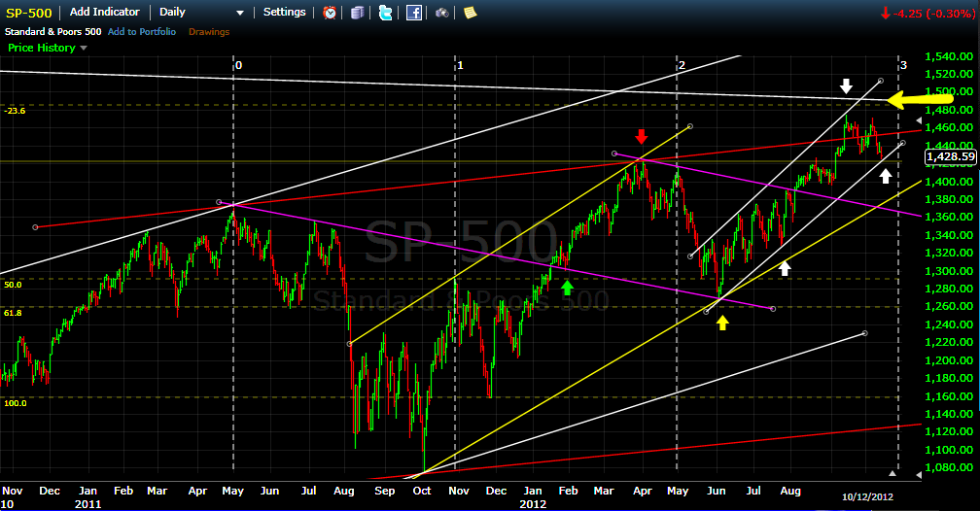
Task: Select time cycle marker 2
Action: tap(682, 66)
